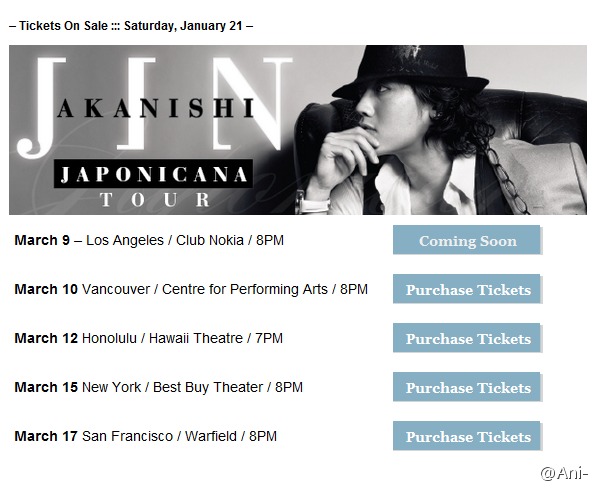Select the March 17 San Francisco listing text

point(145,436)
